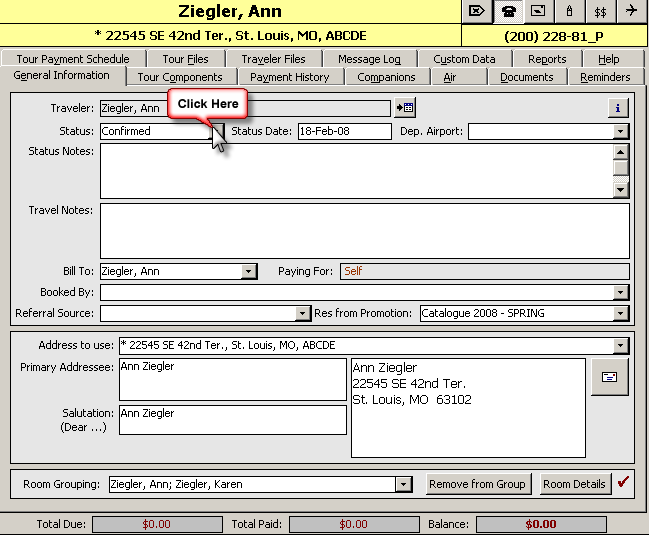Viewport: 649px width, 535px height.
Task: Expand the Room Grouping dropdown
Action: pos(403,485)
